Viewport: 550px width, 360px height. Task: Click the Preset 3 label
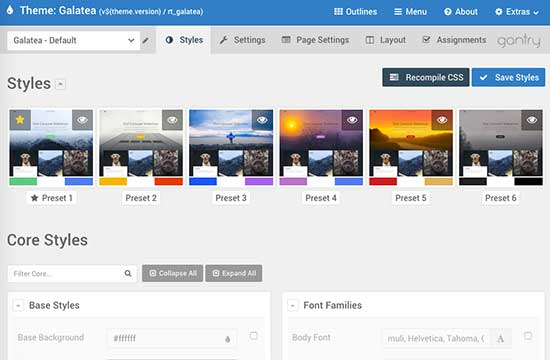(x=231, y=198)
